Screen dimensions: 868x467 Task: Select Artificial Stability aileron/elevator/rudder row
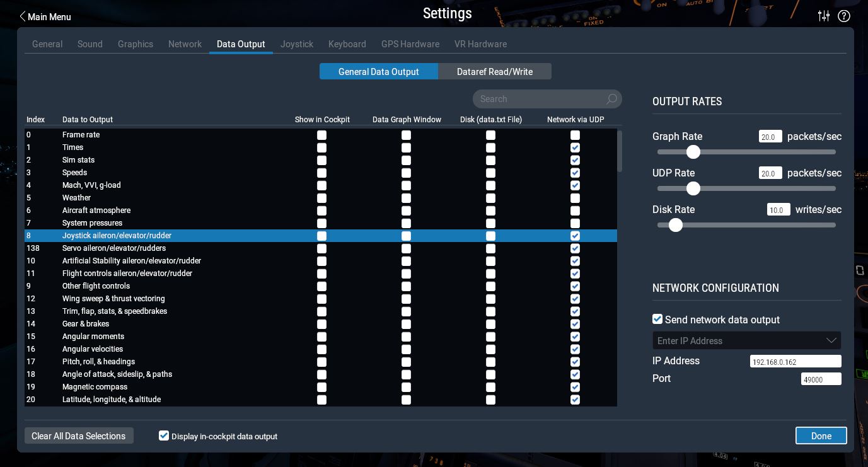(321, 261)
